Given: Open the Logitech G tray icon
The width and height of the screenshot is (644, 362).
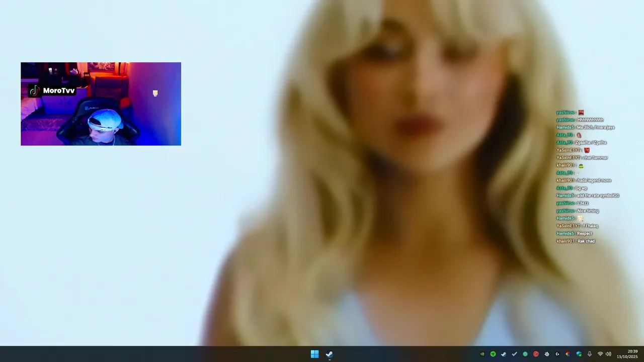Looking at the screenshot, I should [x=557, y=354].
